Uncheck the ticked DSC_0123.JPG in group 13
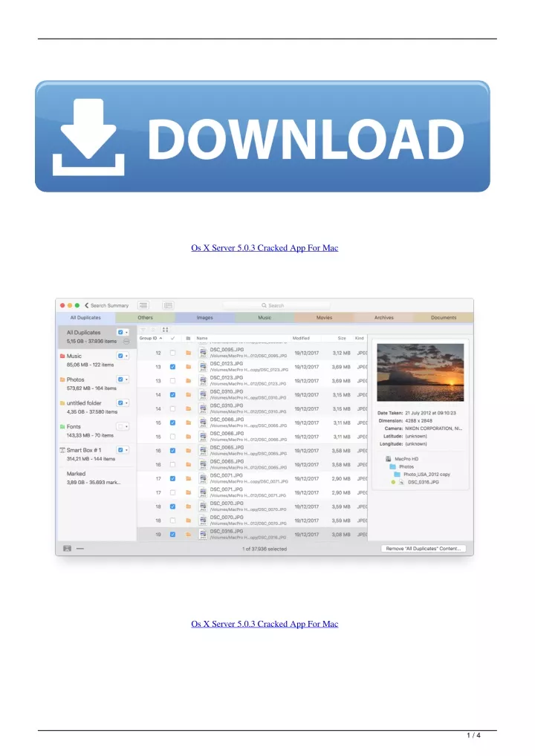 (x=172, y=367)
